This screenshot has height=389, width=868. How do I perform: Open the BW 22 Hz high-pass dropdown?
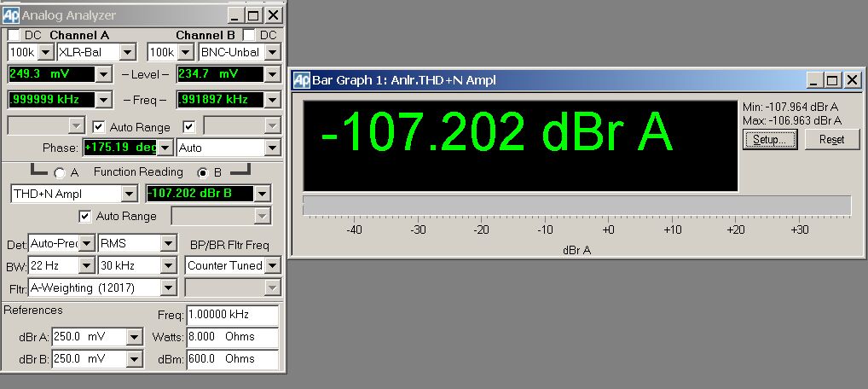coord(87,265)
